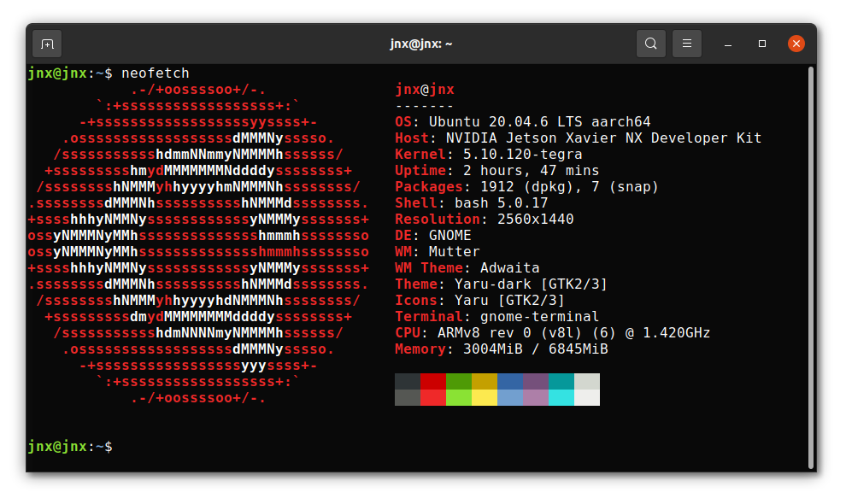
Task: Click the dark gray color block
Action: click(x=408, y=382)
